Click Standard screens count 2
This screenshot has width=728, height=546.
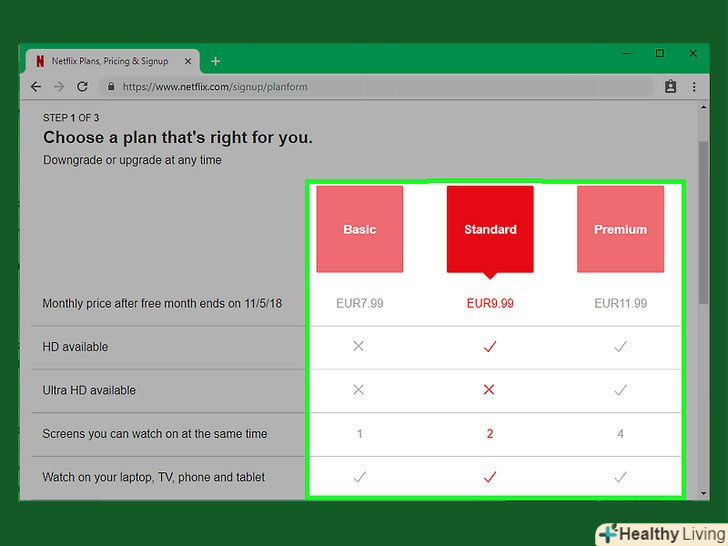click(490, 434)
